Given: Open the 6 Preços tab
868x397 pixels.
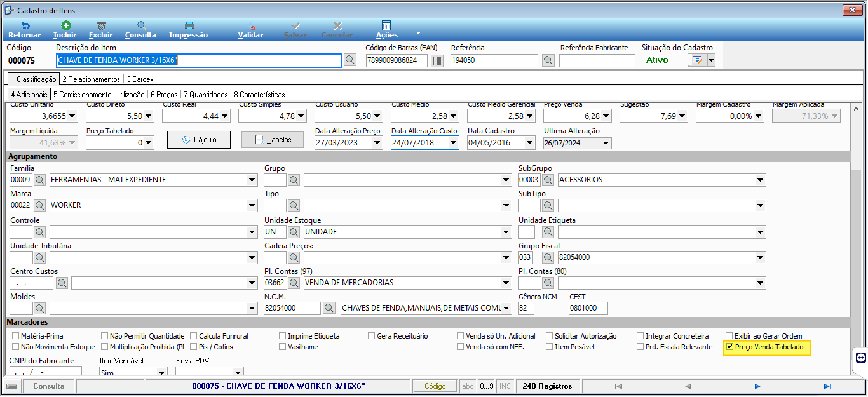Looking at the screenshot, I should click(x=165, y=94).
